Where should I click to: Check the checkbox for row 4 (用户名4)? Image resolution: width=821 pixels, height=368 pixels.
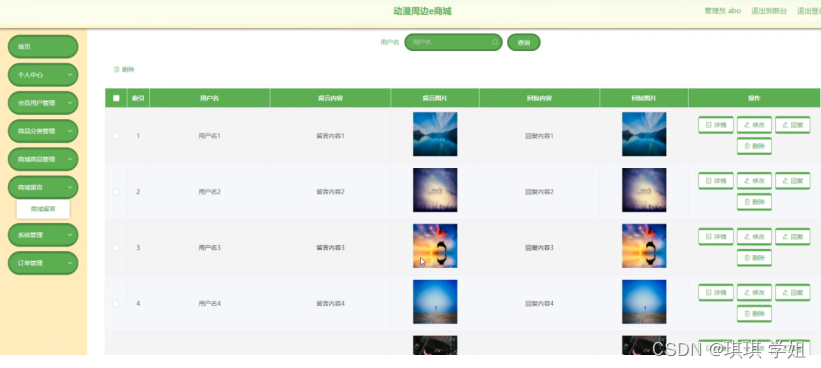pyautogui.click(x=115, y=304)
